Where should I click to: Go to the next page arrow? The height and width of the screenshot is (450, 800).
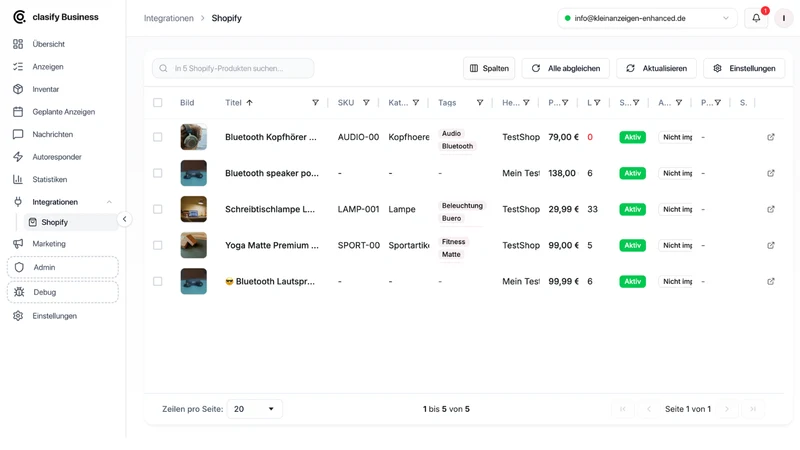click(727, 409)
